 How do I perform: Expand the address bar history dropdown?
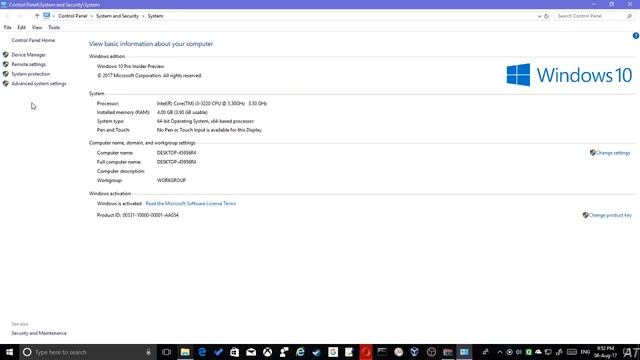[x=539, y=16]
